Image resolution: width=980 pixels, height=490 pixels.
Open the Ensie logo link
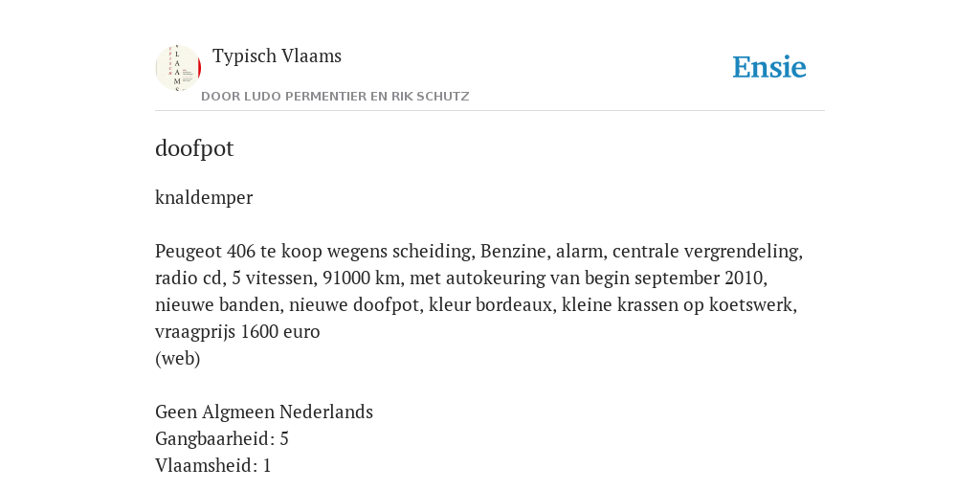coord(769,67)
